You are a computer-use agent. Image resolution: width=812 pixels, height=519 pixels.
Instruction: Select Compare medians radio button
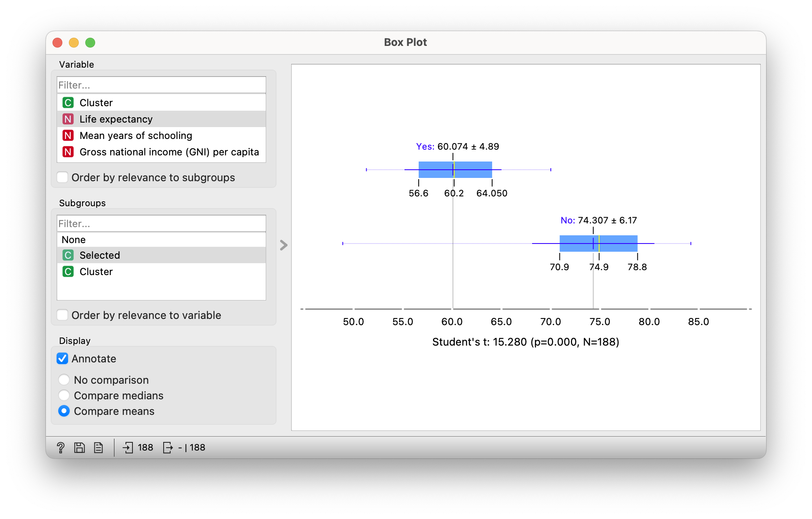point(64,395)
